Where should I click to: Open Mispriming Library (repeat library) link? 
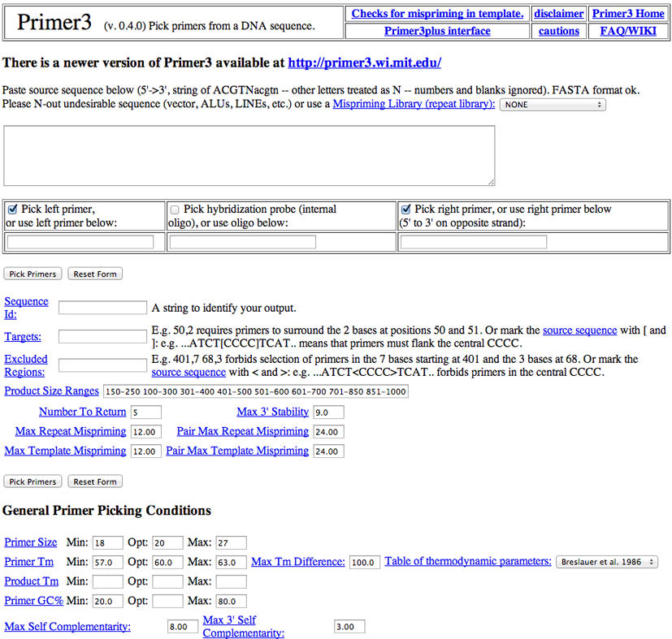[x=414, y=104]
